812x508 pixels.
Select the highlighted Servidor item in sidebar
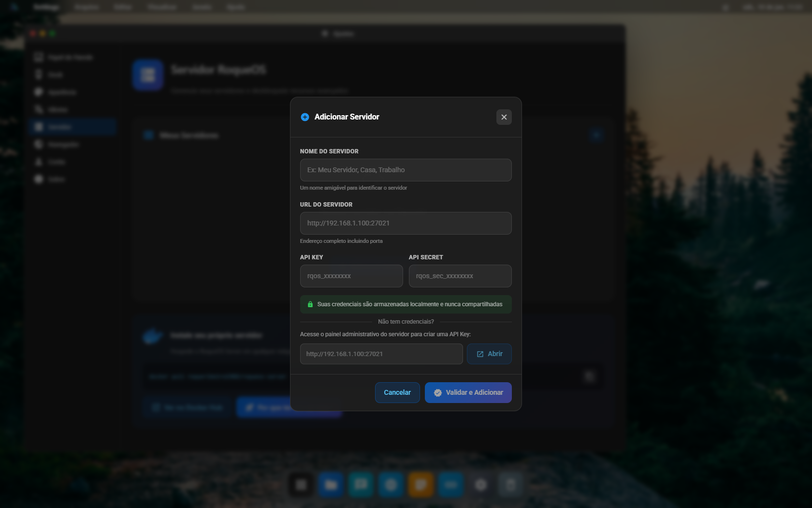click(72, 127)
